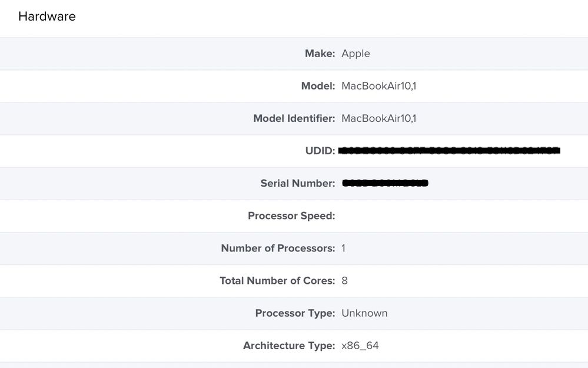Select the Unknown processor type value
Screen dimensions: 588x368
click(364, 313)
